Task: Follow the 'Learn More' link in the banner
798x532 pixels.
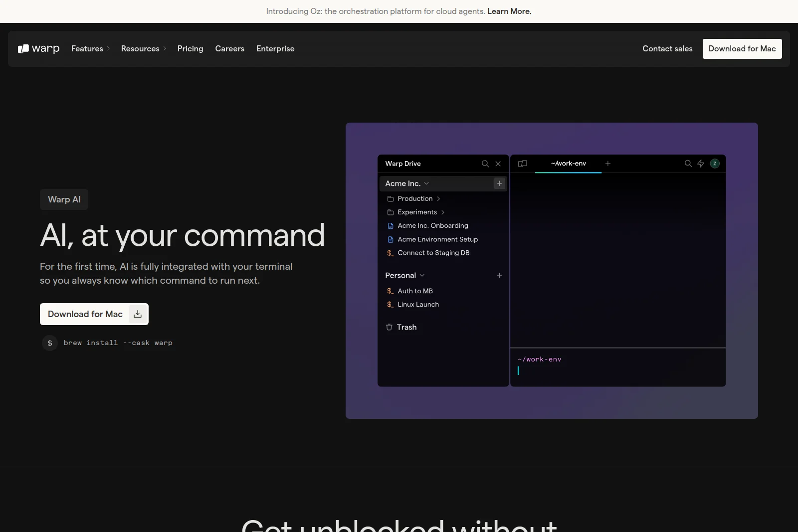Action: pyautogui.click(x=509, y=11)
